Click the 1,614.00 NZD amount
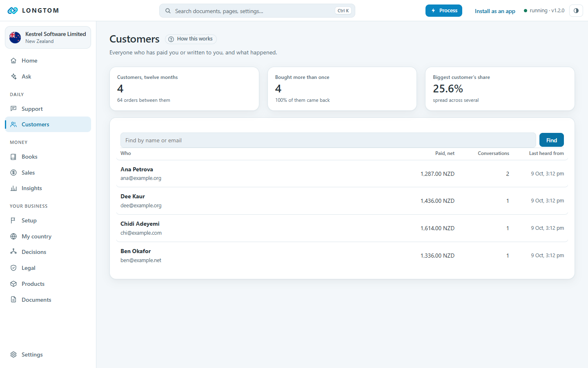 pos(437,228)
